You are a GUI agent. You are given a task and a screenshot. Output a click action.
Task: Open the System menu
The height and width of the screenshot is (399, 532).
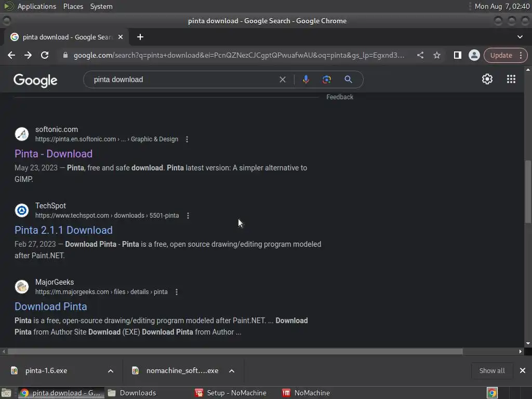(101, 6)
